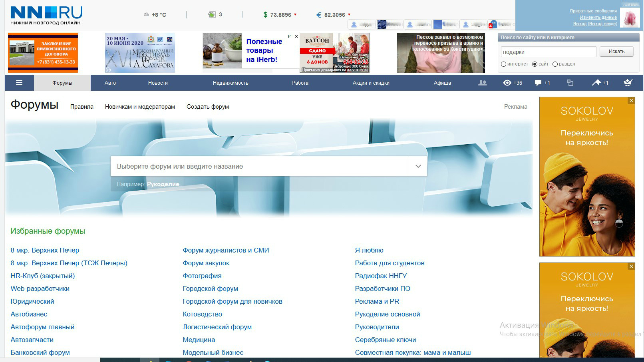Open the 'Акции и скидки' navigation tab
Viewport: 644px width, 362px height.
coord(371,83)
